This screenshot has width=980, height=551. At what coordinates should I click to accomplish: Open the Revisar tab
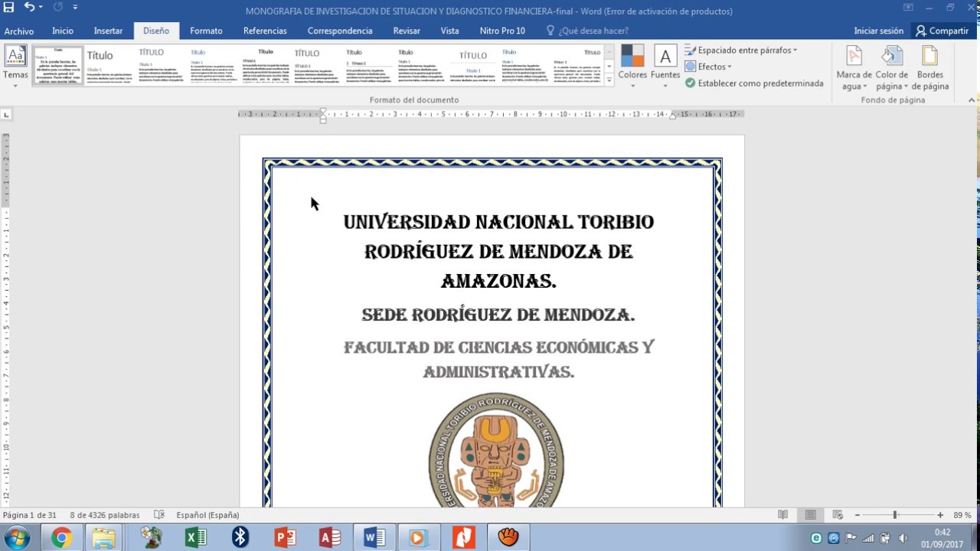[407, 31]
